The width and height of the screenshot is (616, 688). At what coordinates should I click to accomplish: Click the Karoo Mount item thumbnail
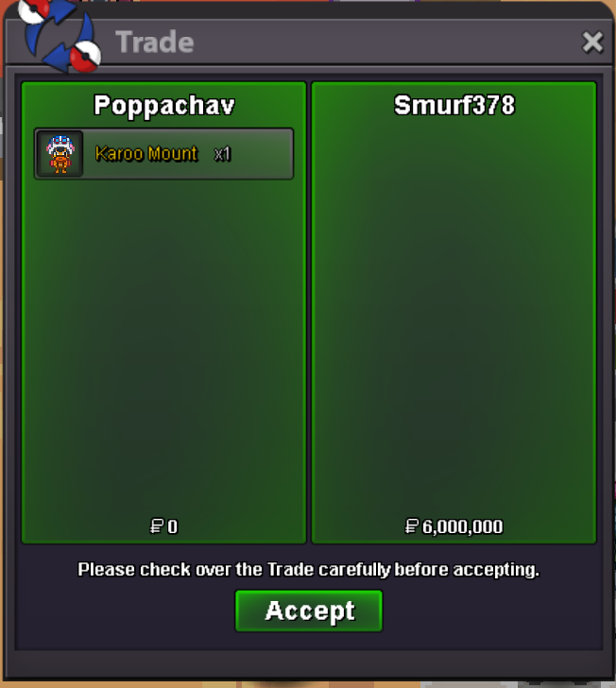[60, 154]
